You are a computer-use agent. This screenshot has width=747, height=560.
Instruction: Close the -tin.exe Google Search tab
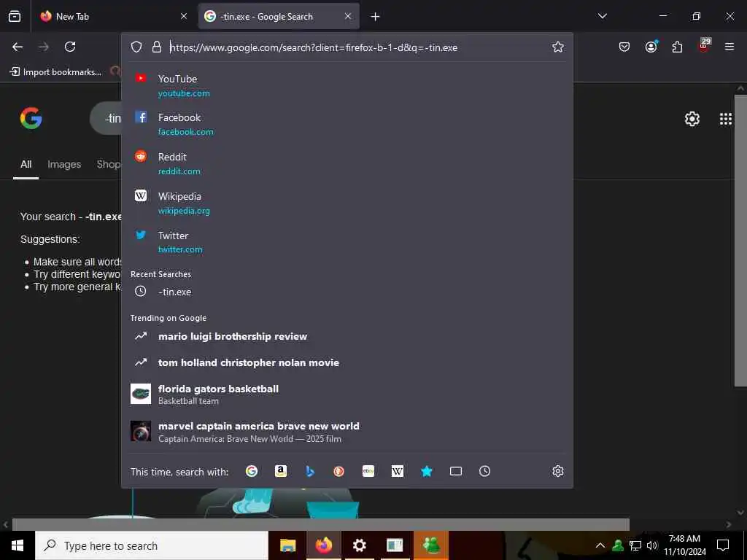(348, 16)
